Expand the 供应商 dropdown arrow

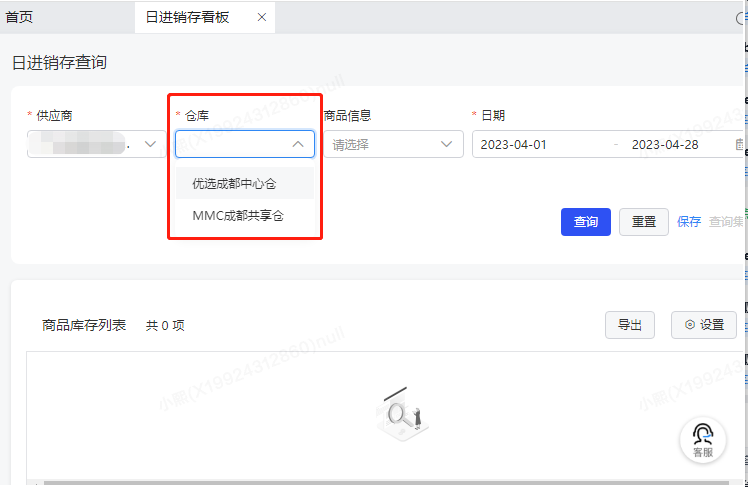tap(150, 144)
